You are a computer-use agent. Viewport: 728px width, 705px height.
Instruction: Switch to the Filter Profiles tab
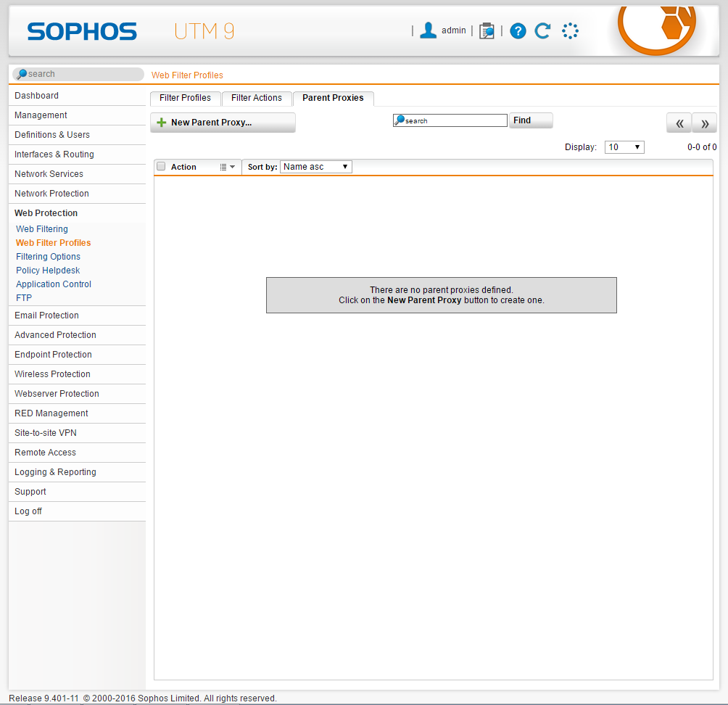pos(185,98)
